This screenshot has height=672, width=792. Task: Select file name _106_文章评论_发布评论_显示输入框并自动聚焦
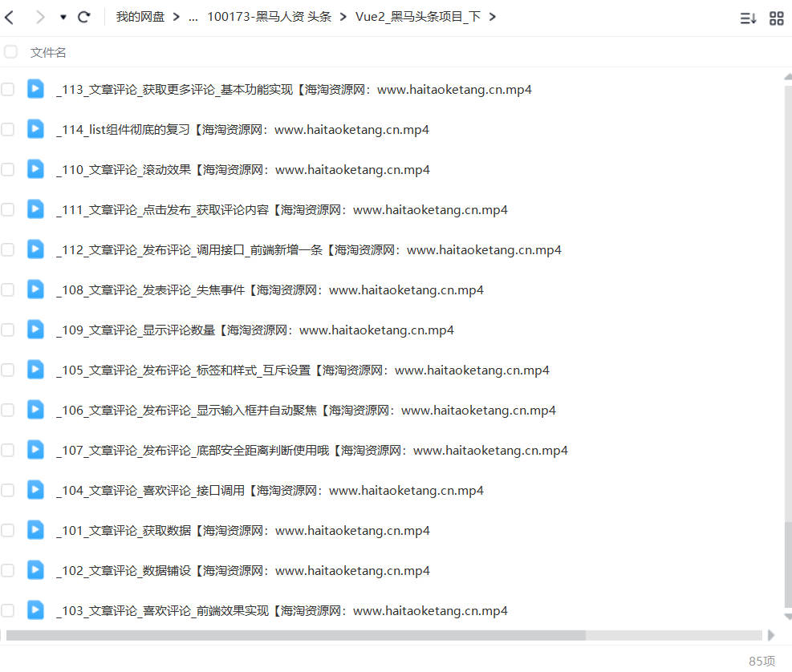pyautogui.click(x=306, y=411)
